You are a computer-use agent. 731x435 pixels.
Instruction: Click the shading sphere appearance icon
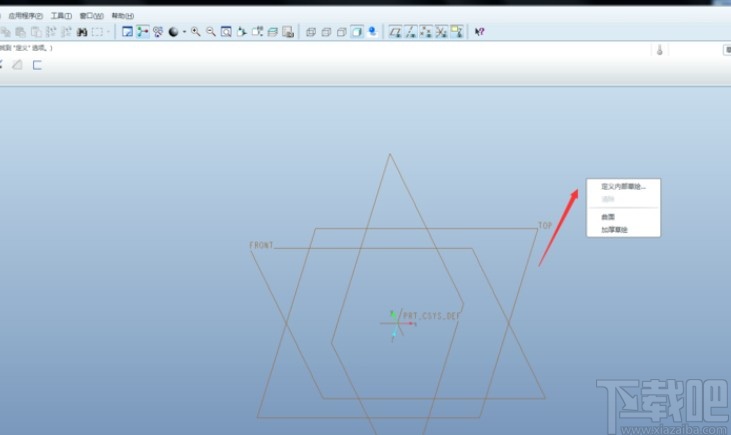point(173,32)
